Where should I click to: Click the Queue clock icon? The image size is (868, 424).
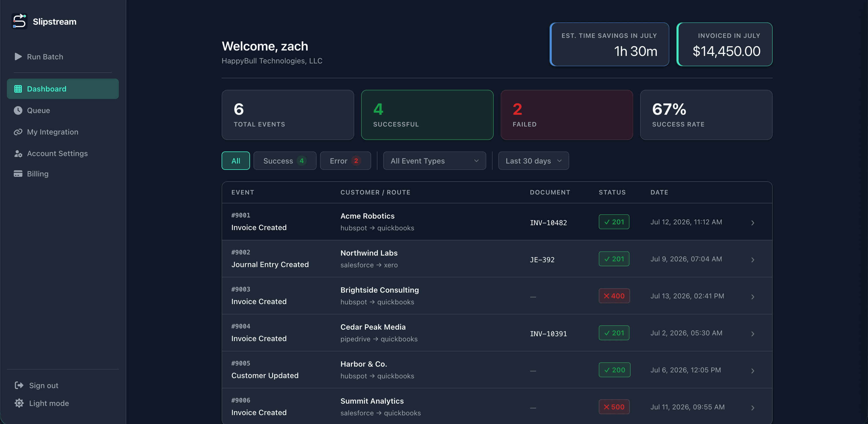[18, 110]
